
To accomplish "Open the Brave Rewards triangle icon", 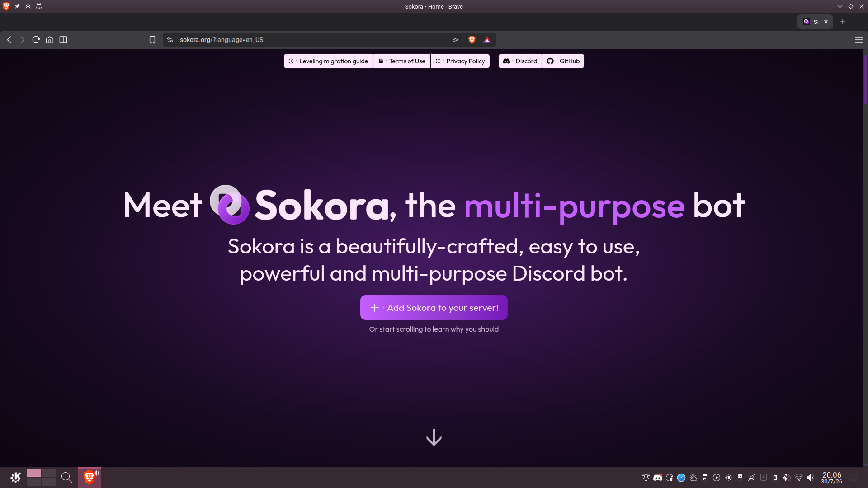I will pyautogui.click(x=487, y=40).
